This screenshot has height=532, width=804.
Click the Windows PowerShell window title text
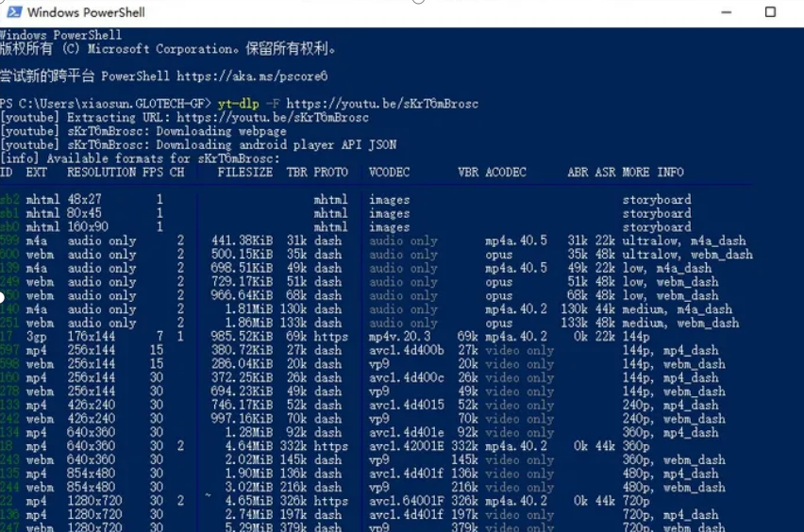tap(86, 12)
